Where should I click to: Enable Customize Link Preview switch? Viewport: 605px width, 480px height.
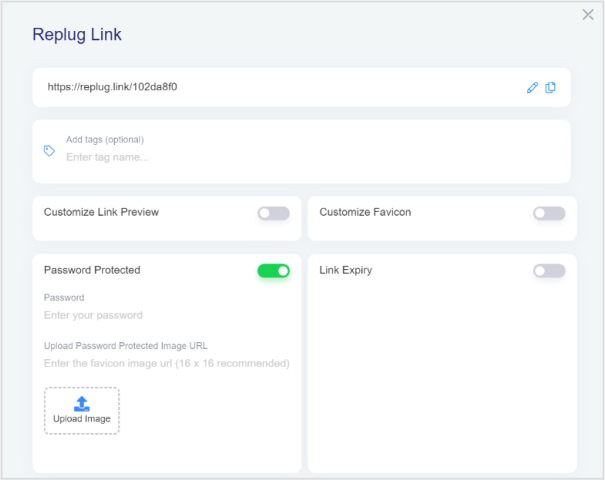274,213
